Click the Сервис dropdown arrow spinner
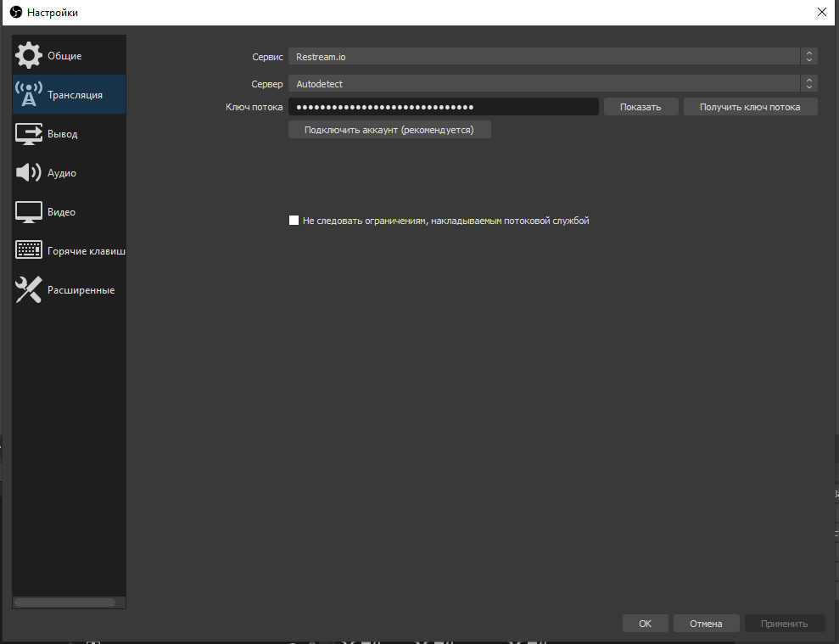 click(809, 57)
